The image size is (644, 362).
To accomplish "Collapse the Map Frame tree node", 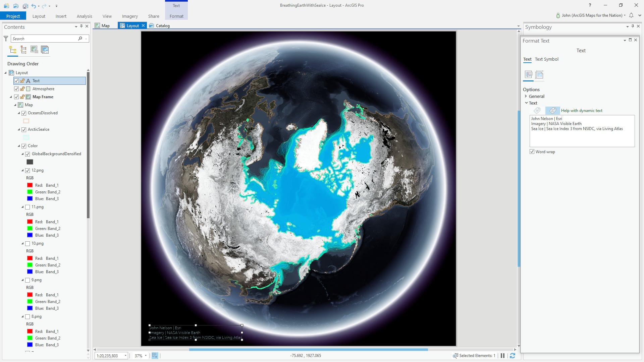I will 11,97.
